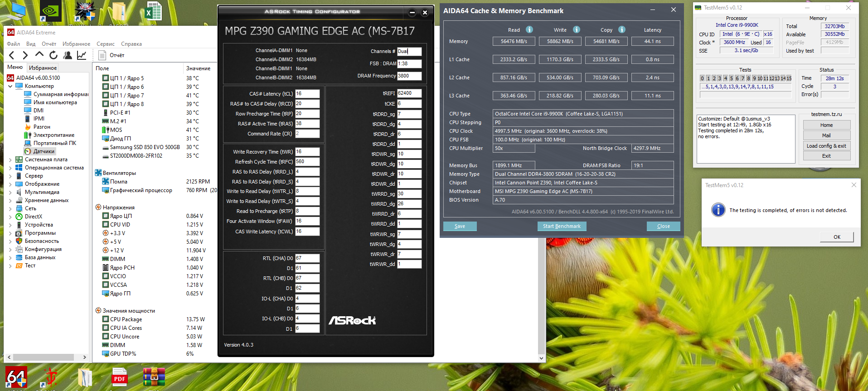Click OK in the TestMem5 dialog

[x=837, y=237]
